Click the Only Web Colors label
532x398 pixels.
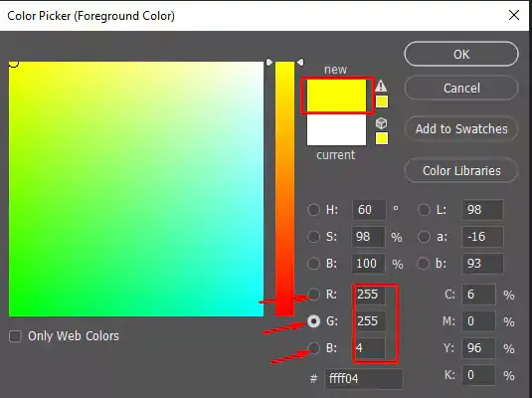pyautogui.click(x=74, y=336)
